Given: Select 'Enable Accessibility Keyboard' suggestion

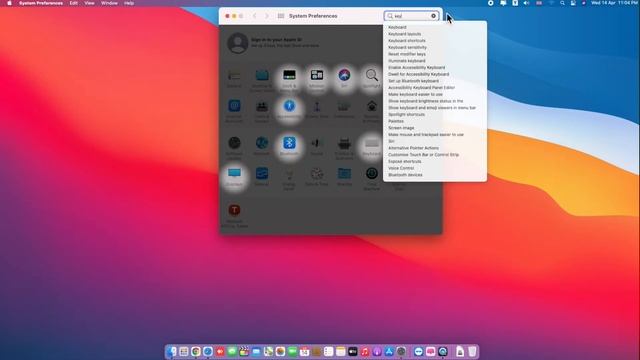Looking at the screenshot, I should point(417,68).
